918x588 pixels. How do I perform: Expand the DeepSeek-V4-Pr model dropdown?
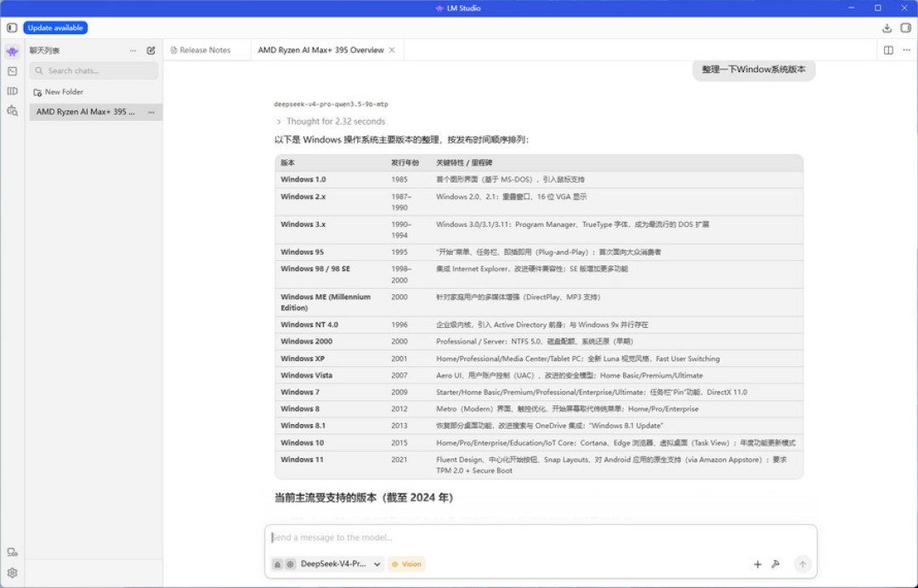point(377,564)
